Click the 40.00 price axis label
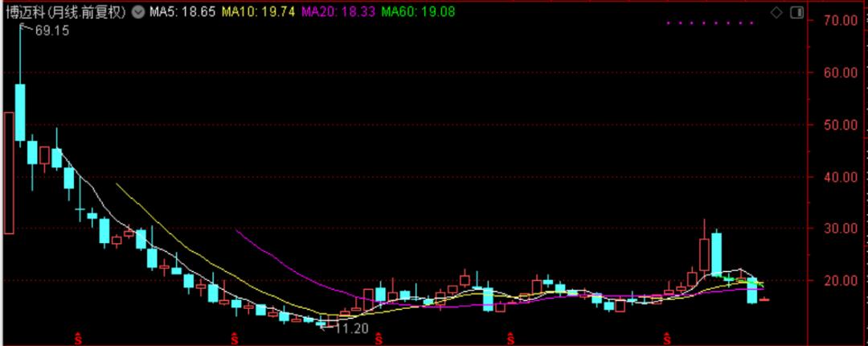This screenshot has width=868, height=346. click(840, 176)
